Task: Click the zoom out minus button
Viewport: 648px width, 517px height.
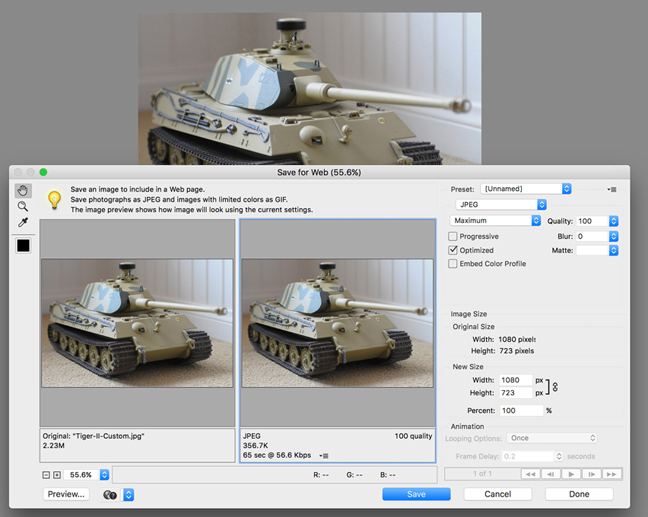Action: click(x=46, y=474)
